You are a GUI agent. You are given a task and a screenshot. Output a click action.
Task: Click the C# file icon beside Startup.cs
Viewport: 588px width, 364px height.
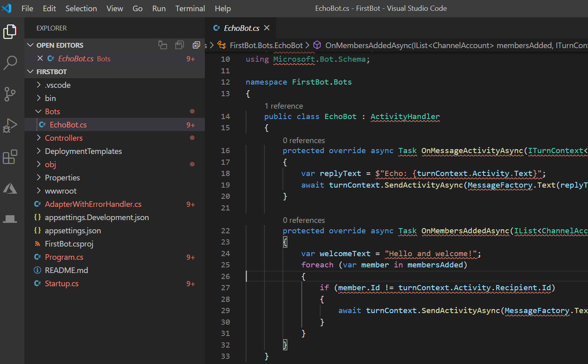[x=37, y=283]
